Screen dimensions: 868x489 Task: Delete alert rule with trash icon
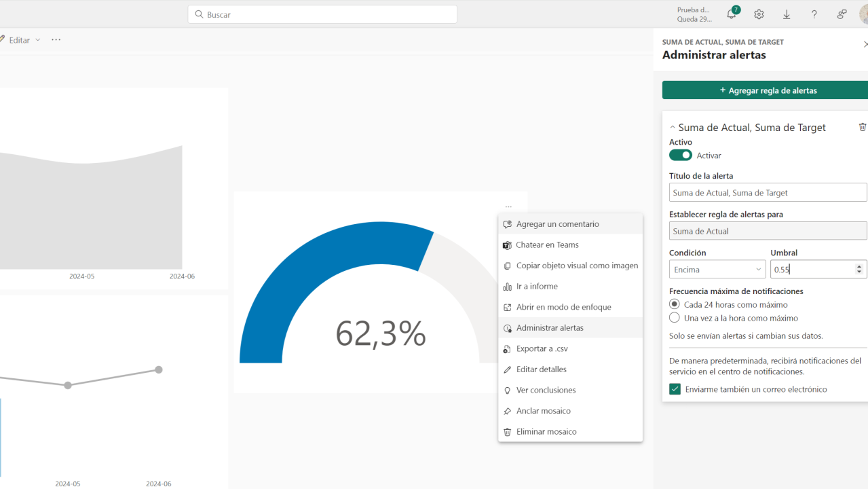[x=863, y=127]
